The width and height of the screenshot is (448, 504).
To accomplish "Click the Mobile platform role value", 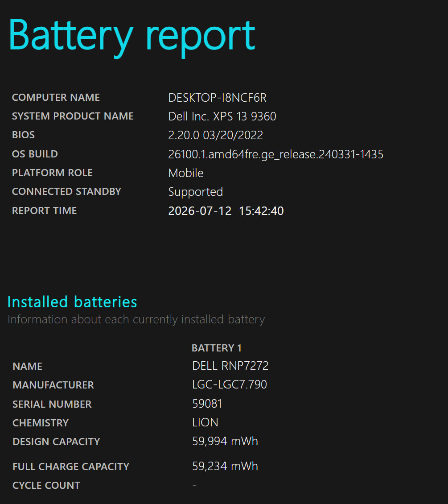I will tap(186, 173).
